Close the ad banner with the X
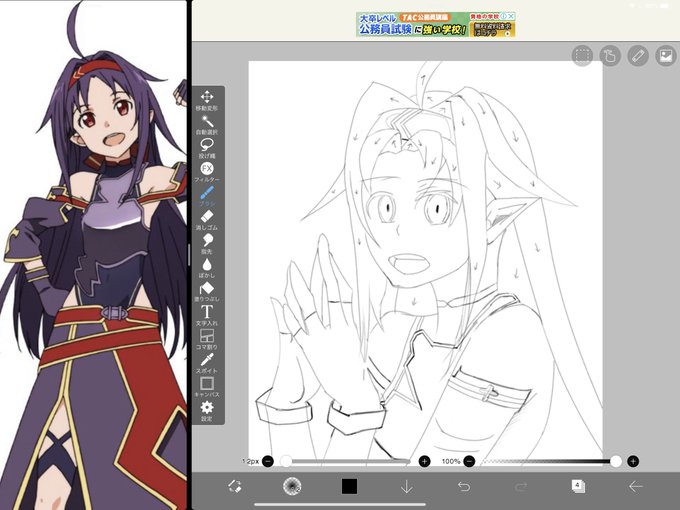680x510 pixels. (x=511, y=16)
